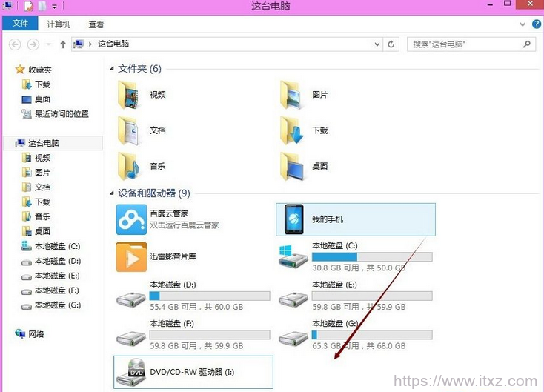The image size is (544, 392).
Task: Select 下载 under 收藏夹 in sidebar
Action: [x=36, y=84]
